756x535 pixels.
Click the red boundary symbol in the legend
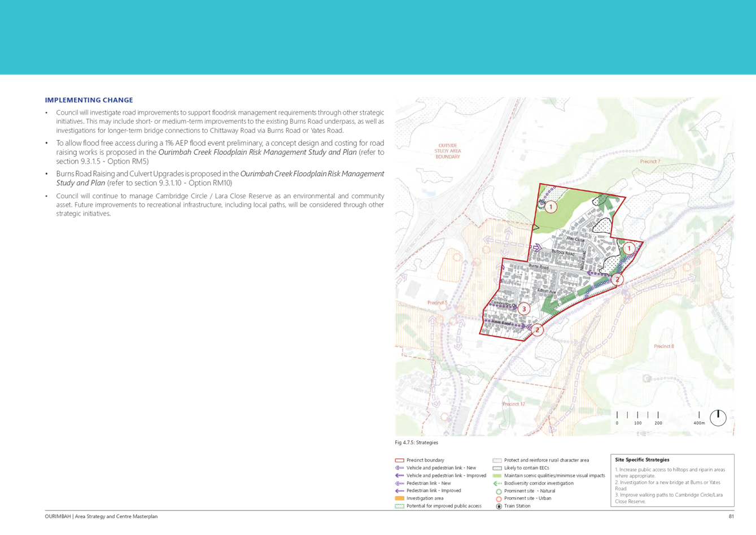click(399, 460)
